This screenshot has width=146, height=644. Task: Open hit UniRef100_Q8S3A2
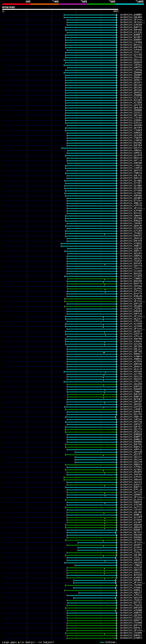131,85
